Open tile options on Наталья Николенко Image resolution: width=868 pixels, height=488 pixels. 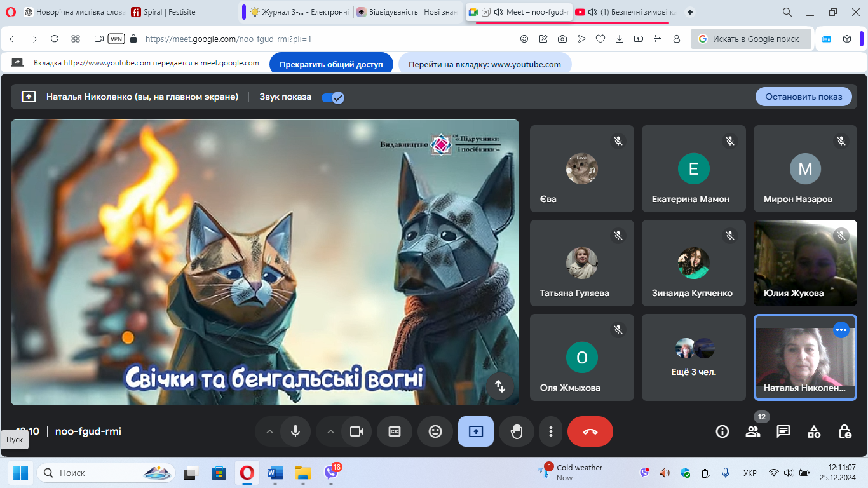tap(841, 330)
